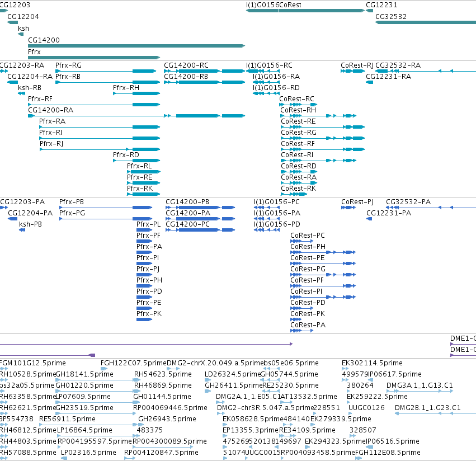Select the CoRest-RK transcript label
The height and width of the screenshot is (461, 476).
pos(299,189)
